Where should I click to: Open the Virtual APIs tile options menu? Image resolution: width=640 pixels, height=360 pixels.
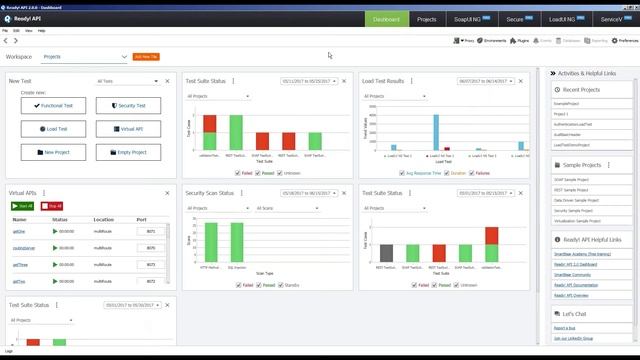coord(44,193)
